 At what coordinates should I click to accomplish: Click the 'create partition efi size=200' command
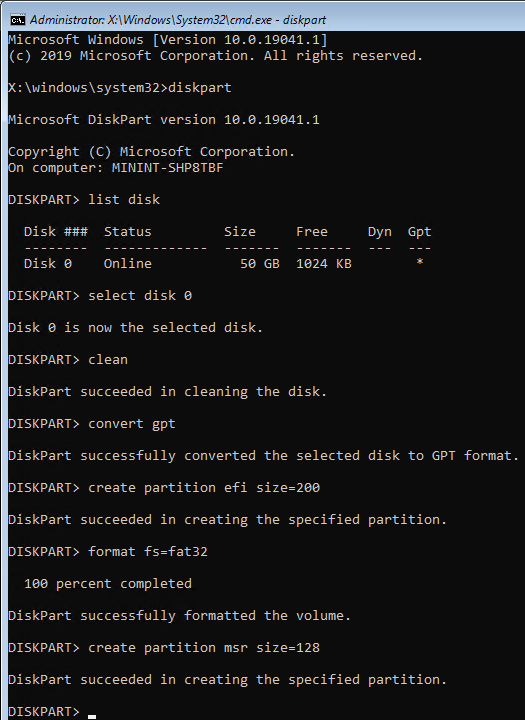tap(204, 488)
